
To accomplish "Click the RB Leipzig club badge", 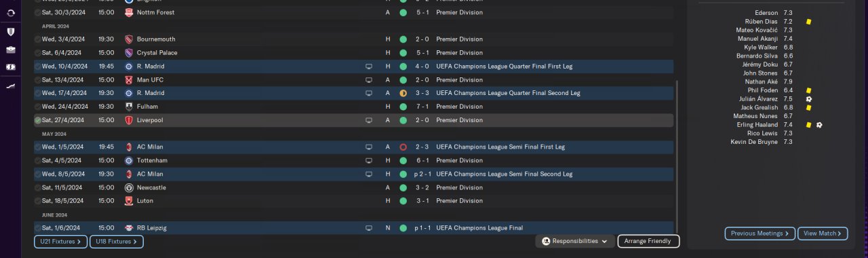I will click(129, 228).
